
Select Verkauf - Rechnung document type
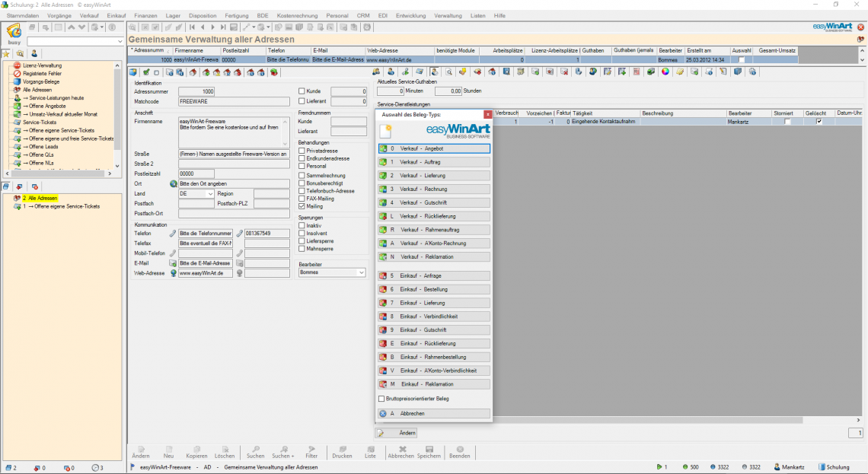[434, 189]
